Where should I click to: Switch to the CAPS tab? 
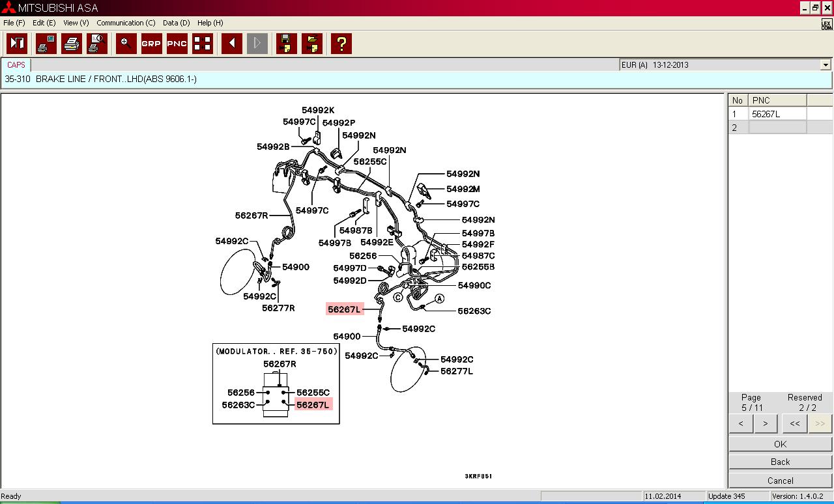click(x=16, y=65)
